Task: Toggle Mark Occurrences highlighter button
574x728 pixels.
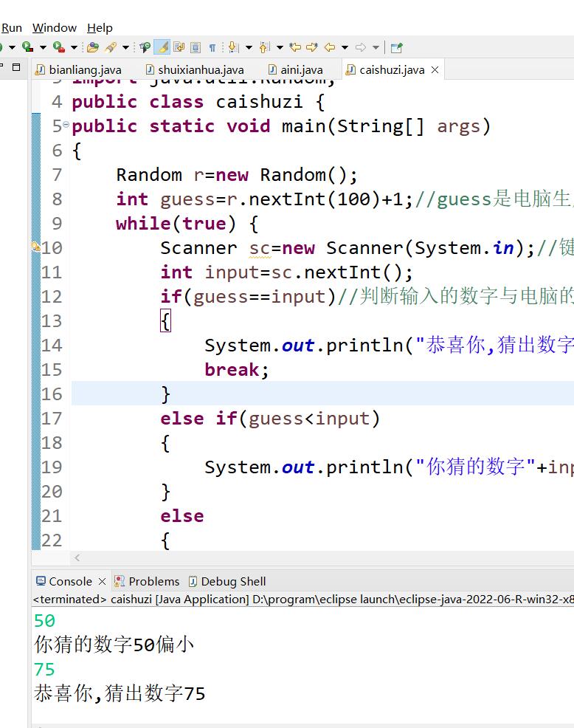Action: pyautogui.click(x=162, y=47)
